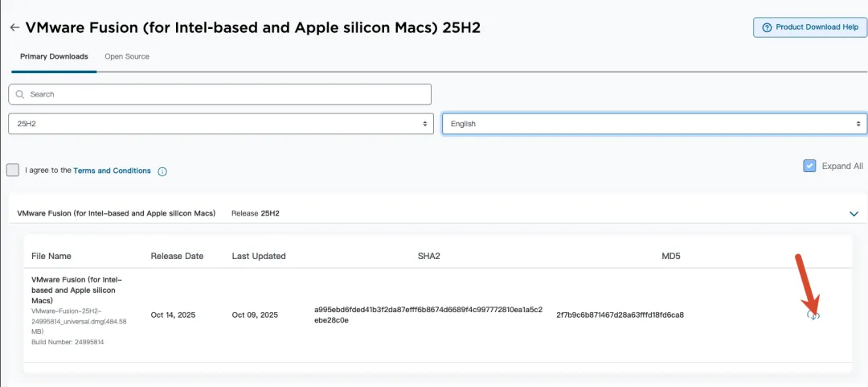
Task: Click the download icon for Fusion DMG
Action: click(x=813, y=315)
